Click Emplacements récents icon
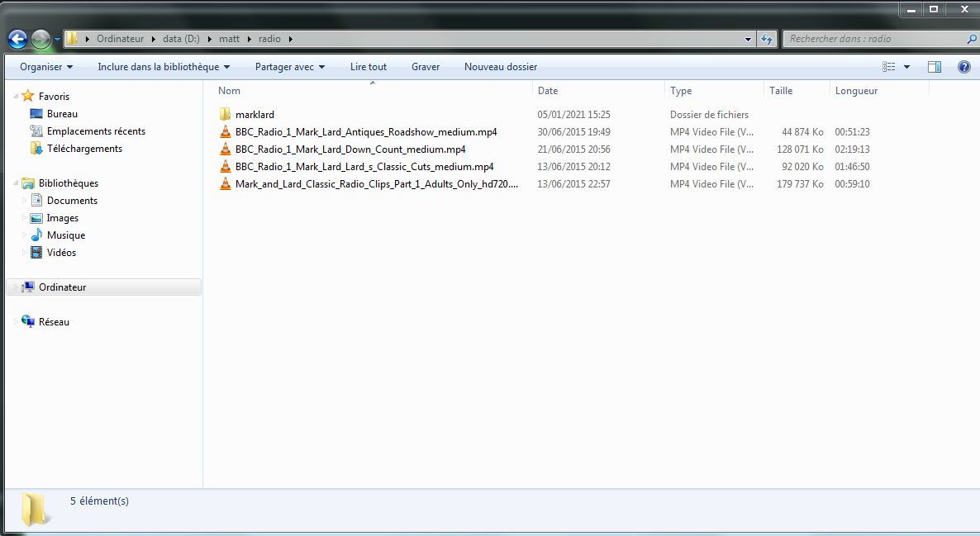The height and width of the screenshot is (536, 980). tap(36, 131)
